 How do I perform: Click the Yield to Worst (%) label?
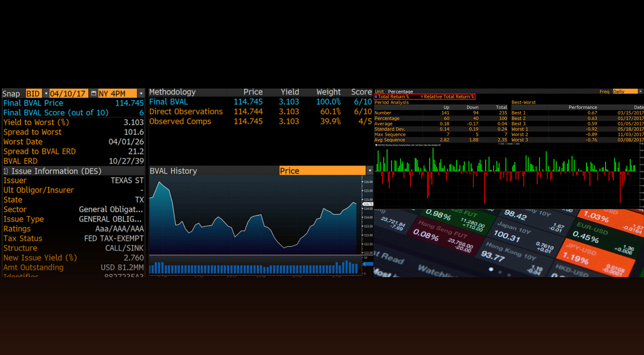(35, 122)
